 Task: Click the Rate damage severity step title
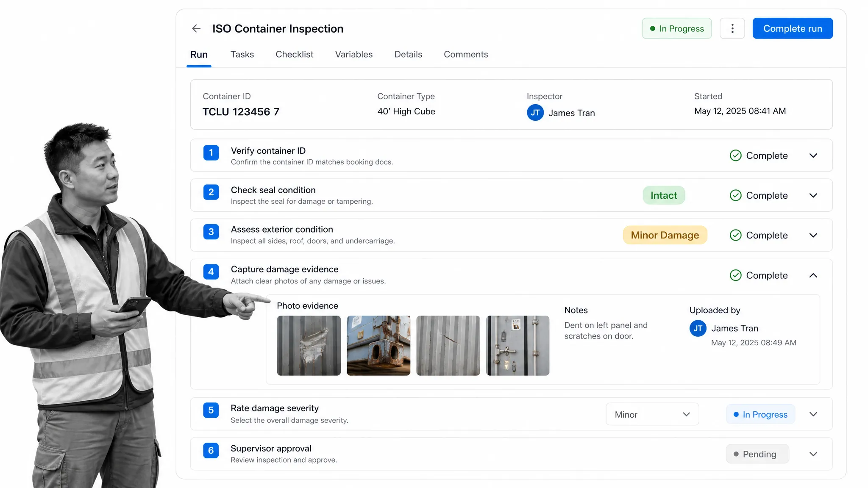[275, 408]
